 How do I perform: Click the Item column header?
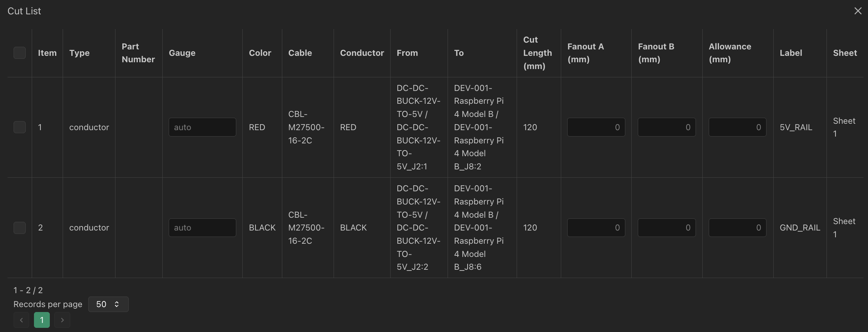pos(47,53)
